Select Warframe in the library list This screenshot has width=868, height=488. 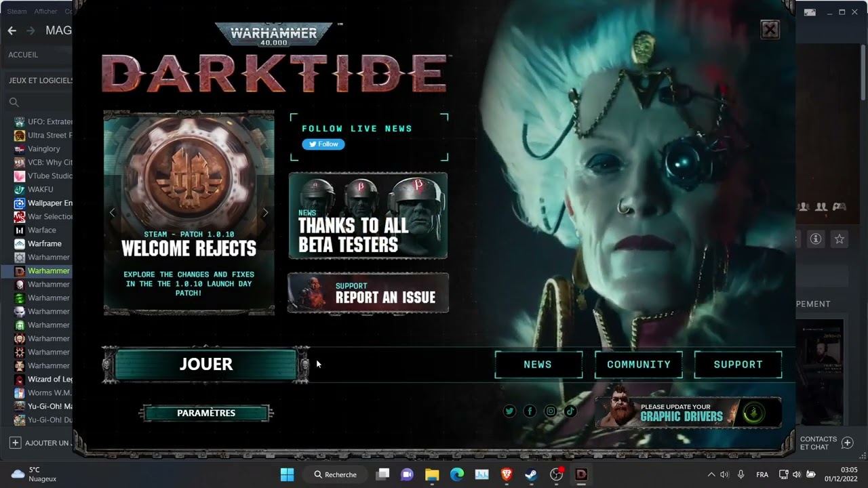pyautogui.click(x=43, y=243)
